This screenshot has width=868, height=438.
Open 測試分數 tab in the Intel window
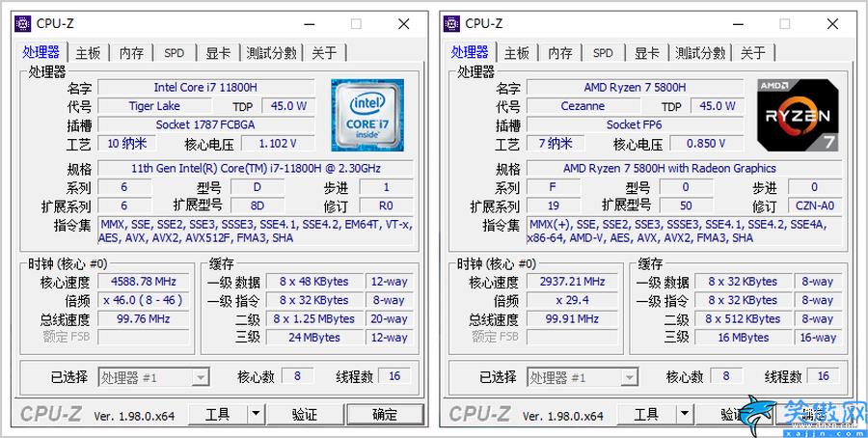click(272, 53)
